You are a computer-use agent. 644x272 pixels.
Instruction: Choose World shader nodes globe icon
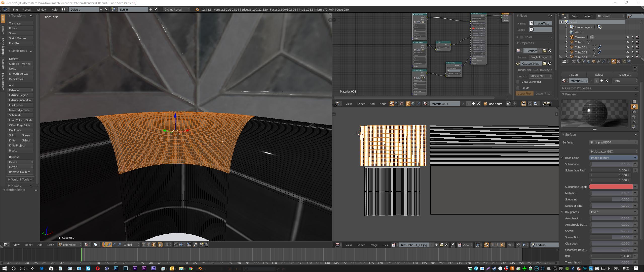tap(413, 104)
